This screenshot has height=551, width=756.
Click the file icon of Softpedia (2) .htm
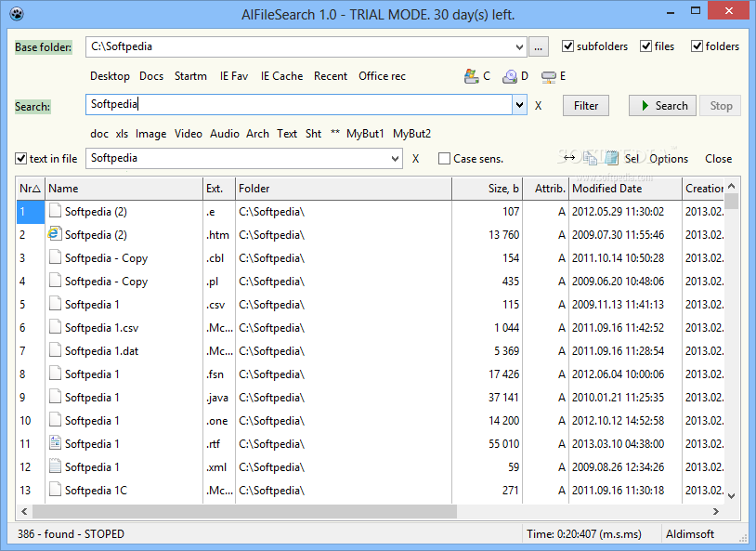55,234
